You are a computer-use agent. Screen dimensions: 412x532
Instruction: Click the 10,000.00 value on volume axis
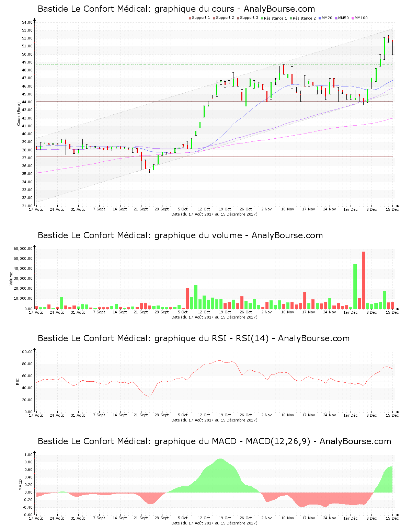23,299
